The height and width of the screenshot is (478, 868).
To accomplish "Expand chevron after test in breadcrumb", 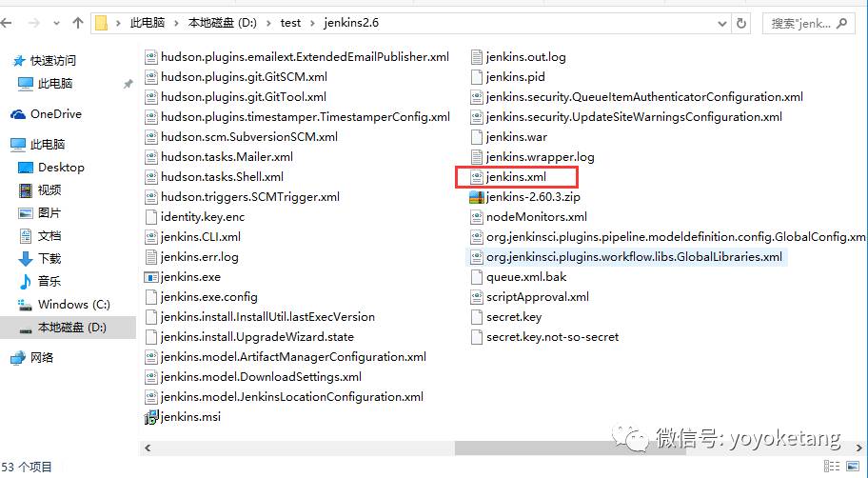I will (x=312, y=23).
